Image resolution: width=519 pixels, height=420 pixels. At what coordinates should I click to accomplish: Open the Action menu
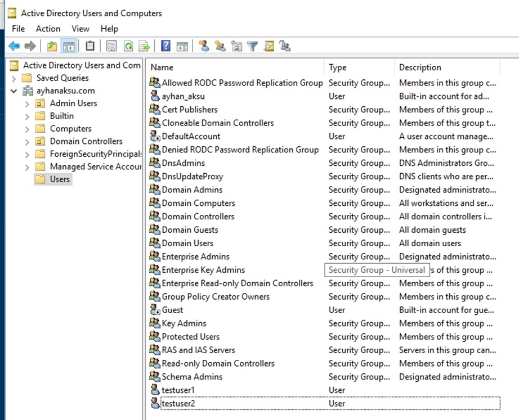point(48,29)
